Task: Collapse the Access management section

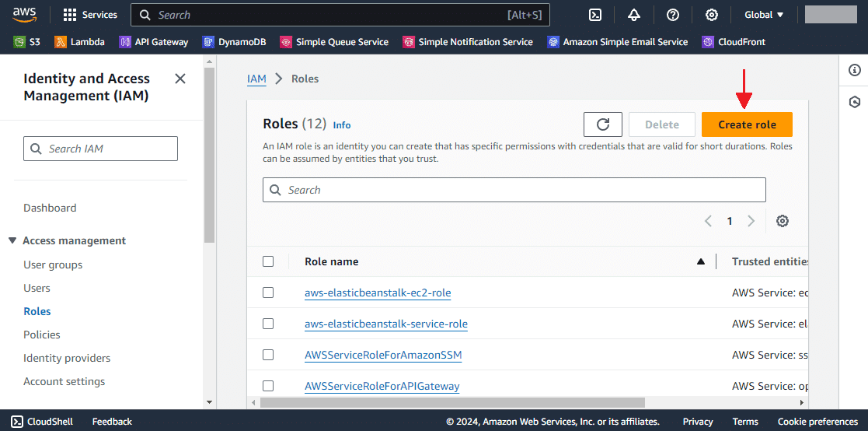Action: (x=12, y=240)
